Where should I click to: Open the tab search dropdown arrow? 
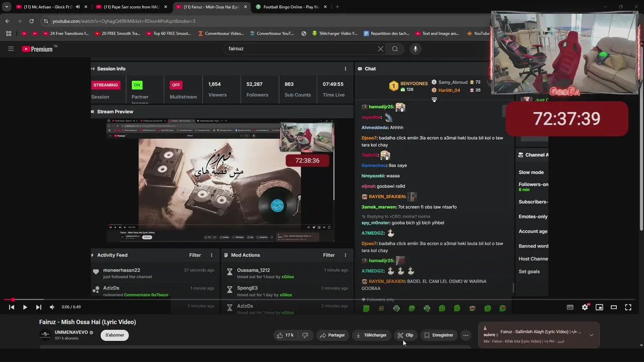(7, 7)
